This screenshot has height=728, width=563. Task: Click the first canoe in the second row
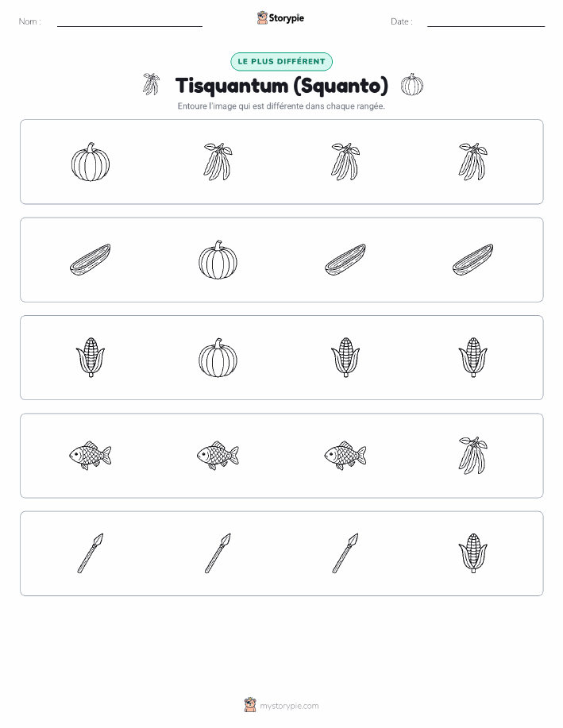coord(91,260)
